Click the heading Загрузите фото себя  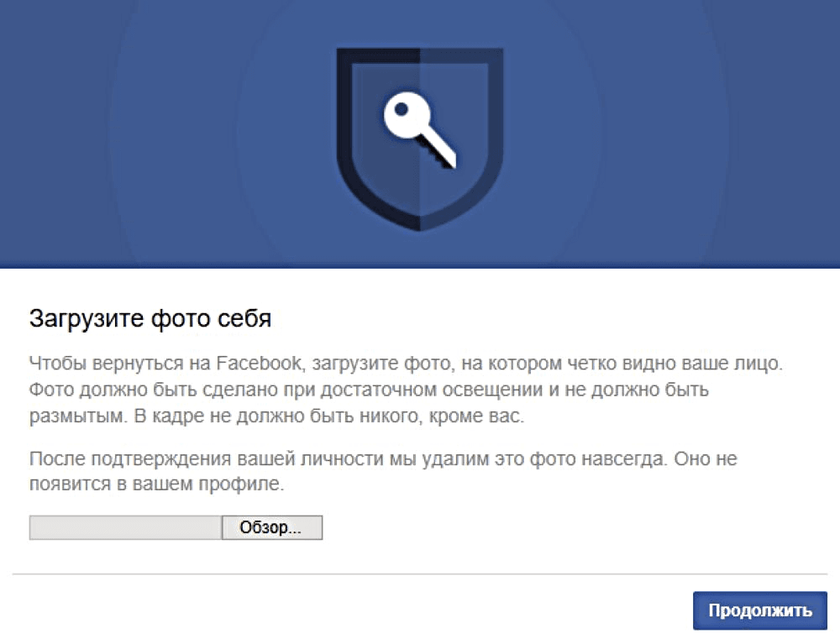pos(150,318)
